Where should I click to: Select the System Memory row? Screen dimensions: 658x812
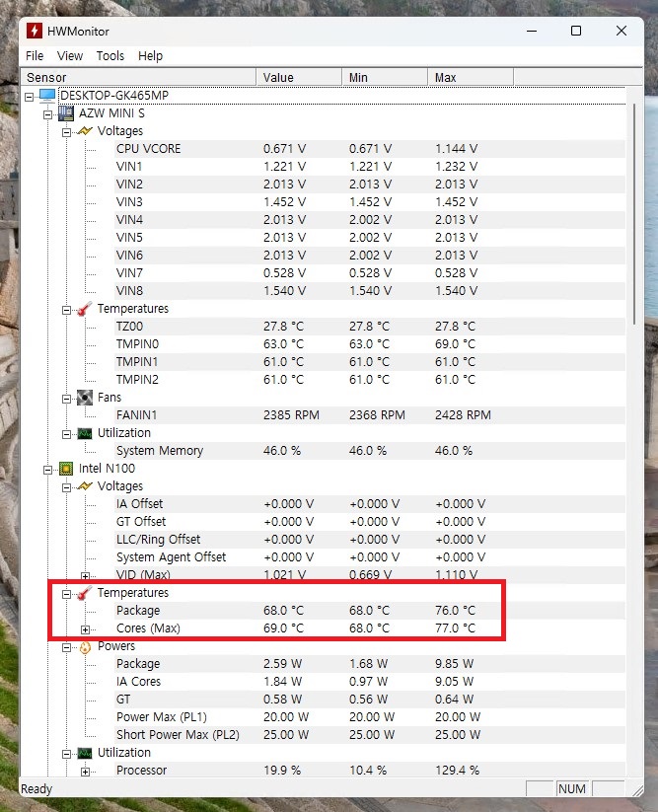pos(370,451)
